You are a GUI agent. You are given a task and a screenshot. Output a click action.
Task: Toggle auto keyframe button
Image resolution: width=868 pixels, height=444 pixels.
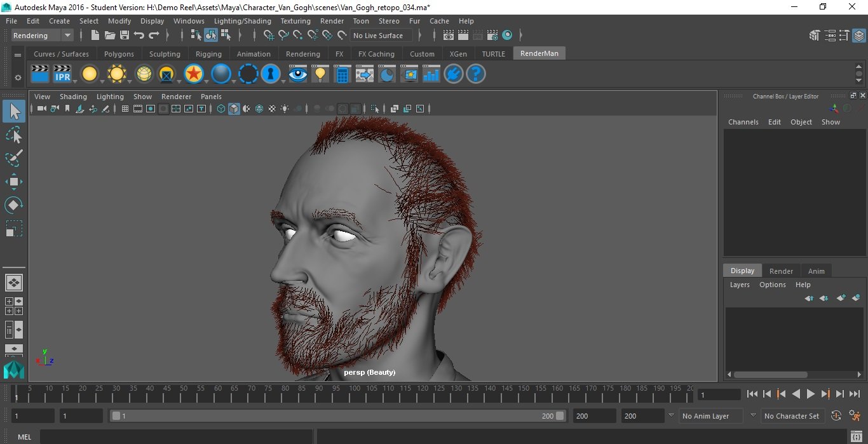click(x=836, y=416)
